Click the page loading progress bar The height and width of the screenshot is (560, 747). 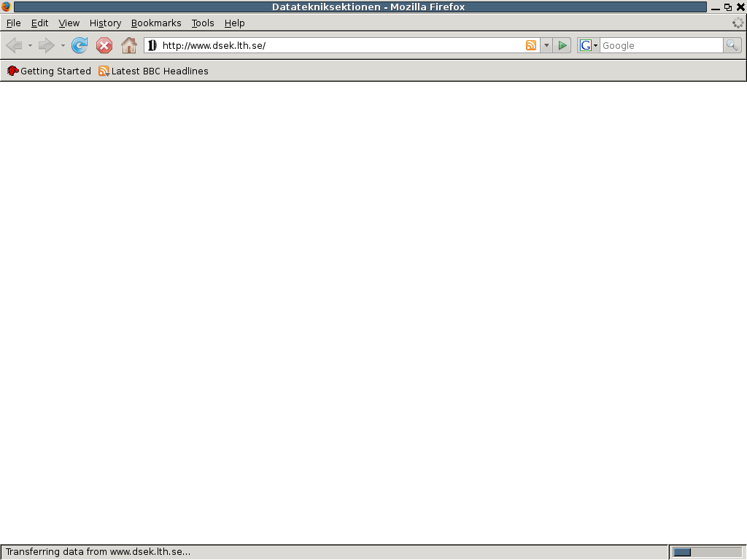(x=706, y=552)
